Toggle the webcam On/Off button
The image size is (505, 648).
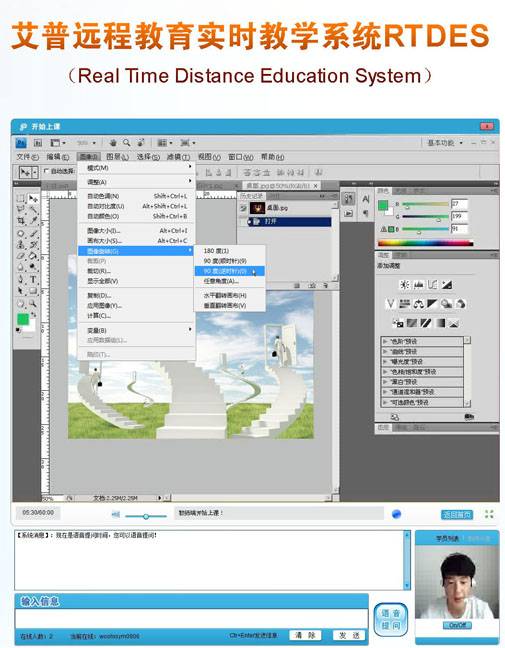pyautogui.click(x=457, y=625)
